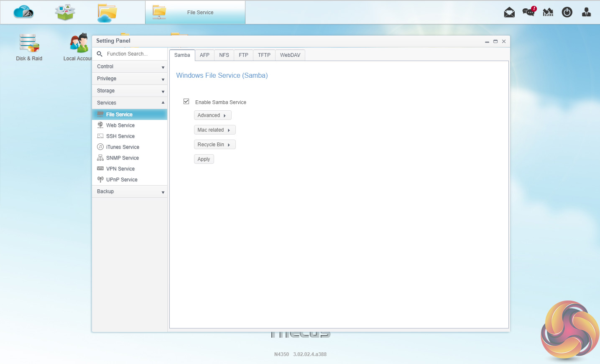Click the N4350 firmware version text
Screen dimensions: 600x364
(x=300, y=354)
